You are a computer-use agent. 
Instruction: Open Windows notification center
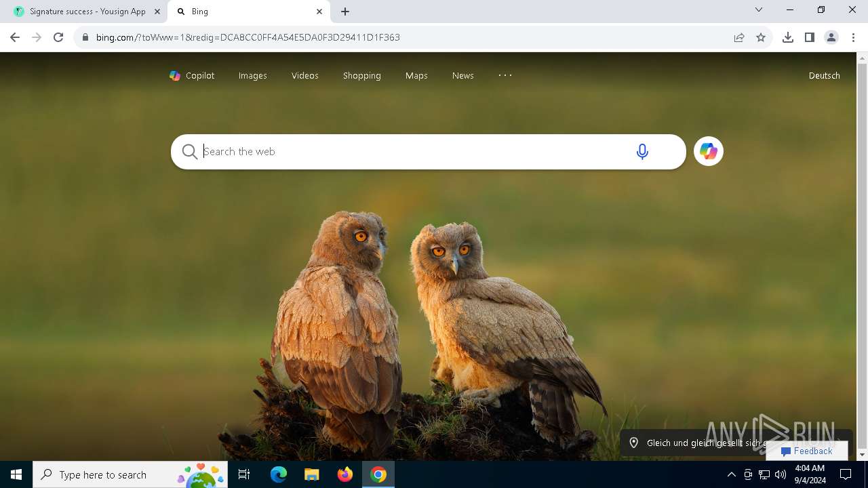[846, 474]
